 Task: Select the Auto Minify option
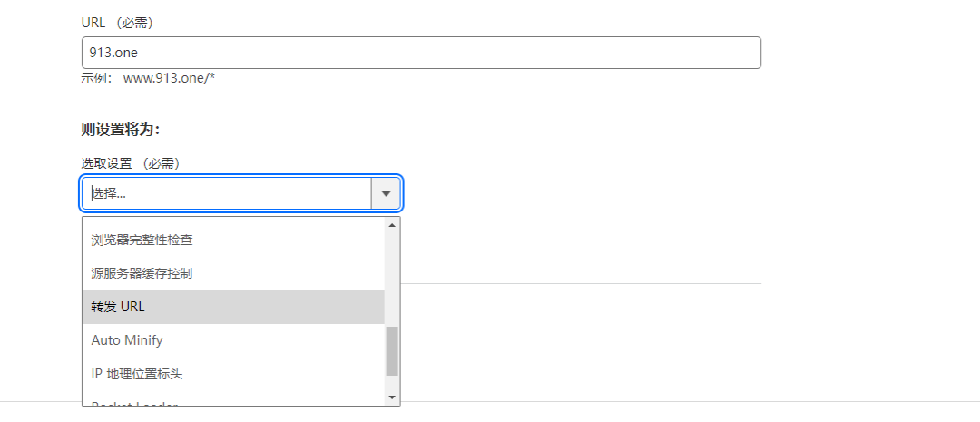tap(127, 340)
